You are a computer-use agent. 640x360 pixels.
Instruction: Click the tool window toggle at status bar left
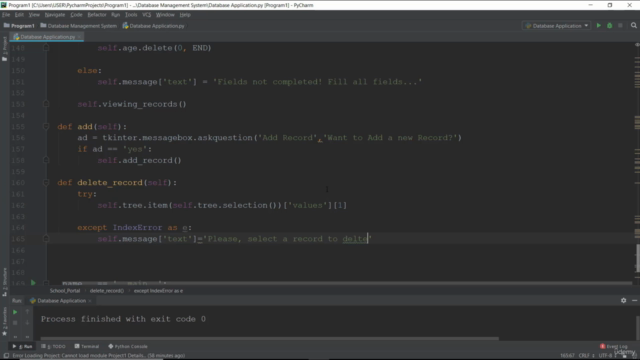[x=6, y=356]
